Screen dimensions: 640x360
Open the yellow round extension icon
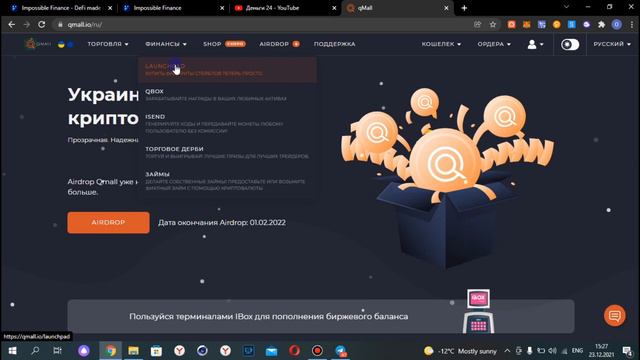557,24
